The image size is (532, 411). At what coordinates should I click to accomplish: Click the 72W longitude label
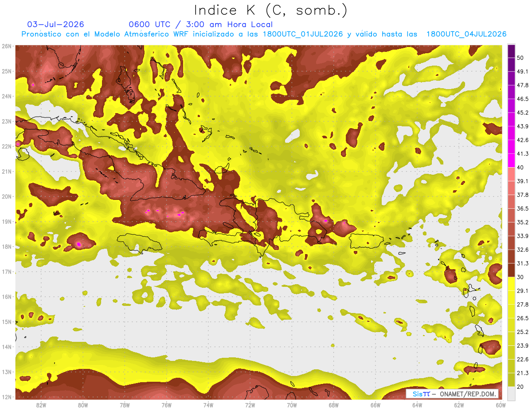pos(250,405)
